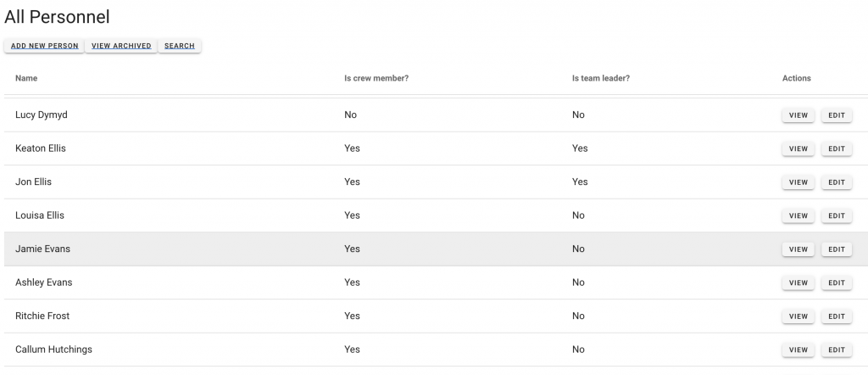Edit Ritchie Frost entry
Viewport: 868px width, 375px height.
tap(836, 316)
